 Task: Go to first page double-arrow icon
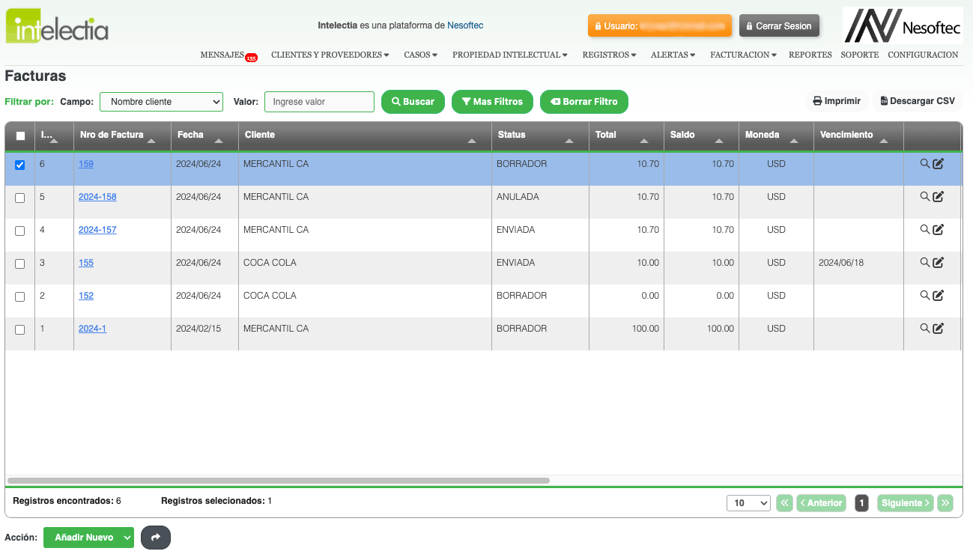tap(784, 503)
